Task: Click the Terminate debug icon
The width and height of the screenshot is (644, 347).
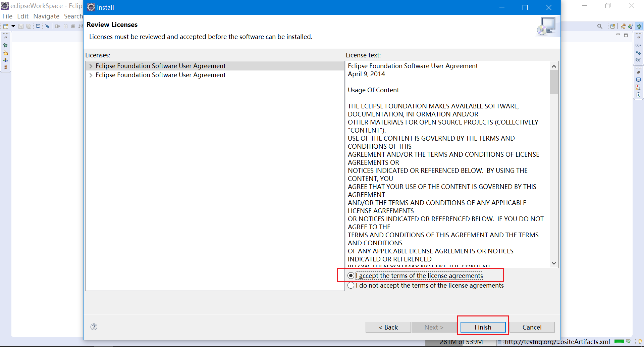Action: point(73,26)
